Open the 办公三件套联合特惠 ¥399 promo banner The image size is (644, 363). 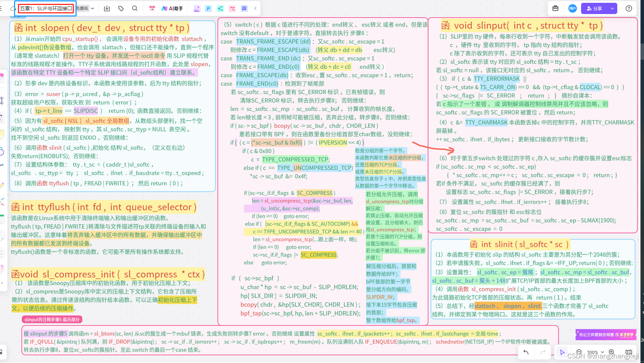coord(606,335)
